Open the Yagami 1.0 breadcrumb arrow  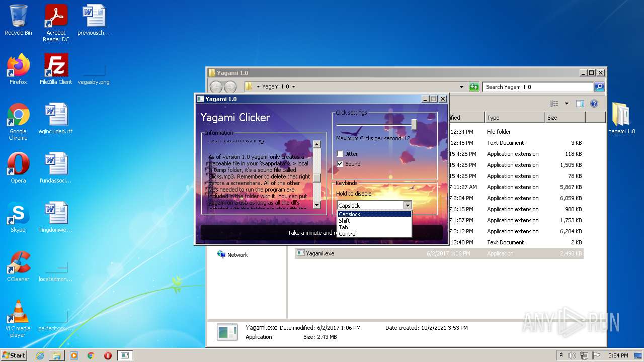pyautogui.click(x=293, y=87)
